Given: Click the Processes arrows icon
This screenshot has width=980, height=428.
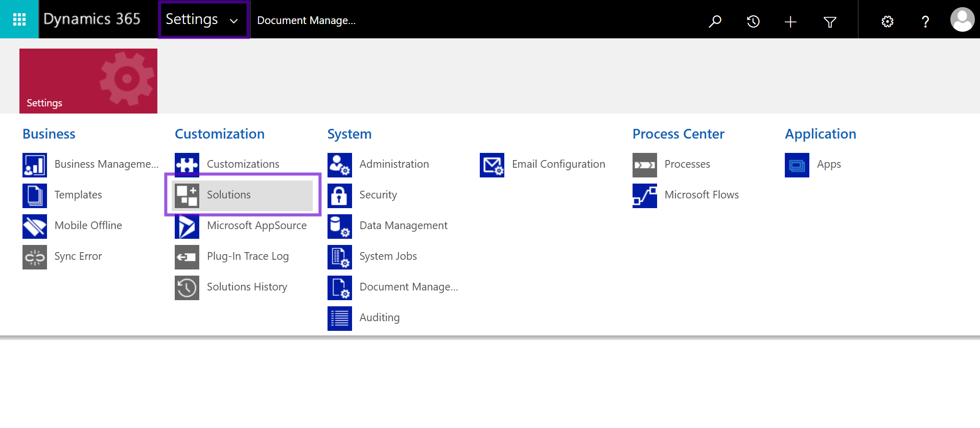Looking at the screenshot, I should tap(645, 165).
